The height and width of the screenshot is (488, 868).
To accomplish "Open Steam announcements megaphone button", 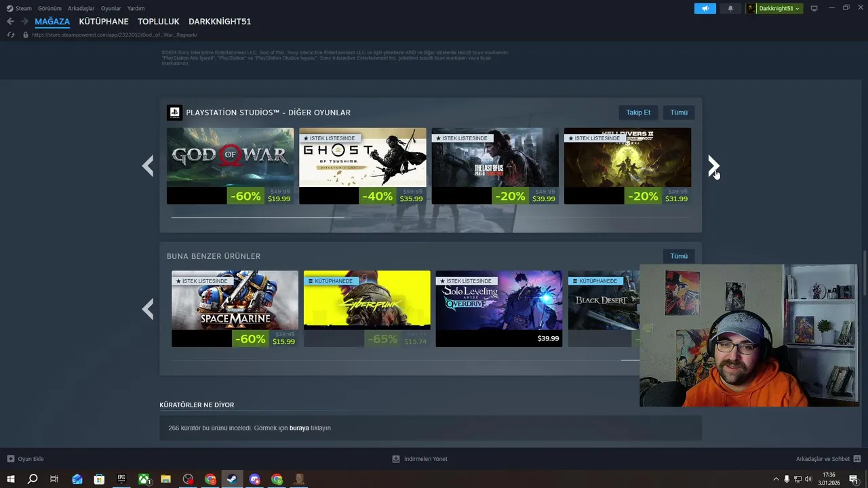I will pyautogui.click(x=705, y=8).
